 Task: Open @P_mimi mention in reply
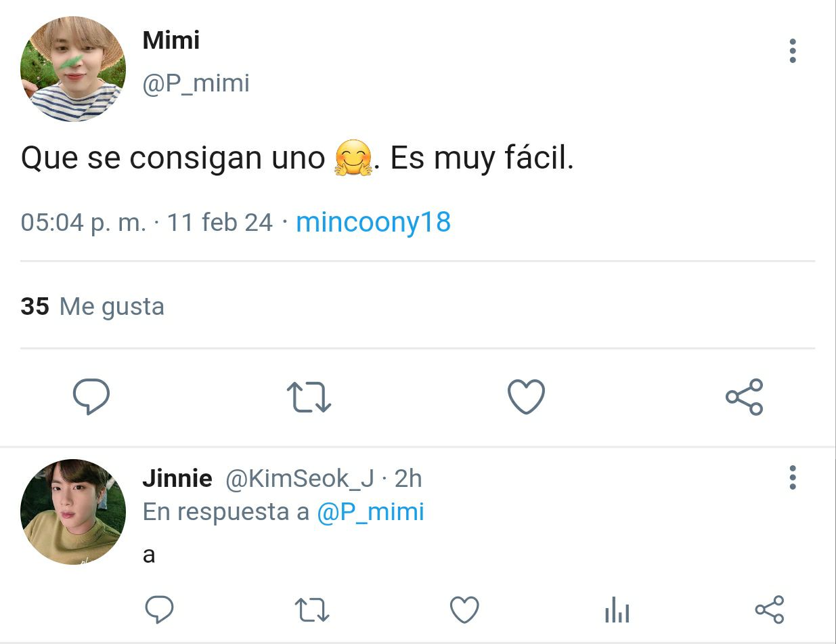[x=370, y=513]
